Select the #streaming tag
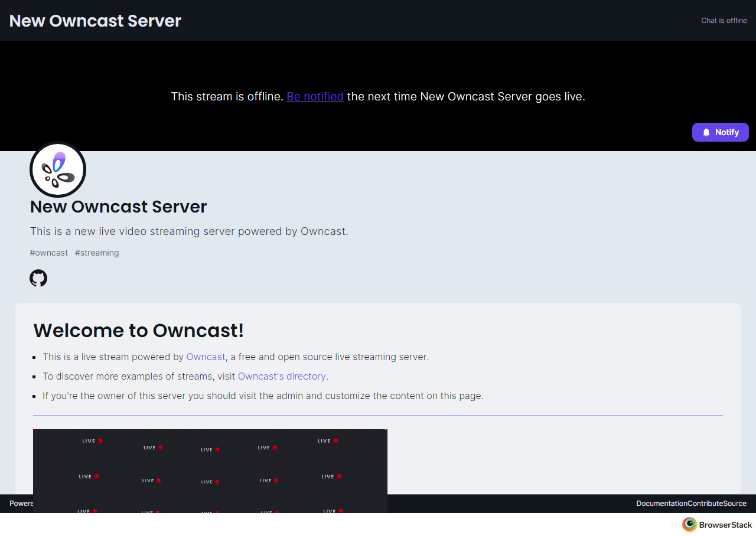 (x=97, y=253)
